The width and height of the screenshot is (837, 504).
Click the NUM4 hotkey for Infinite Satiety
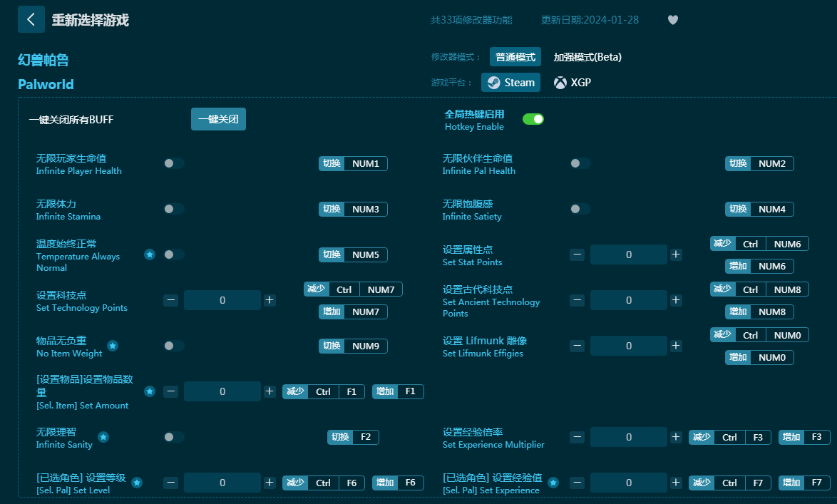click(x=759, y=210)
